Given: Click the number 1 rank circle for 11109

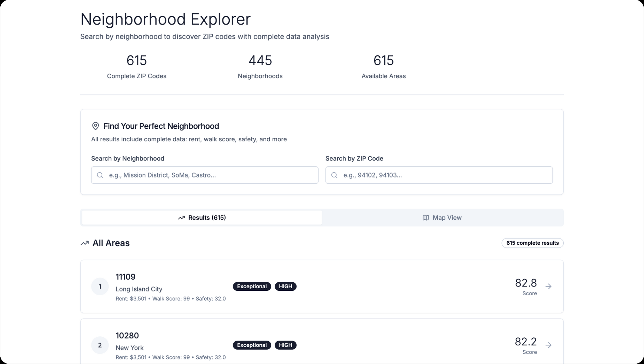Looking at the screenshot, I should coord(100,287).
